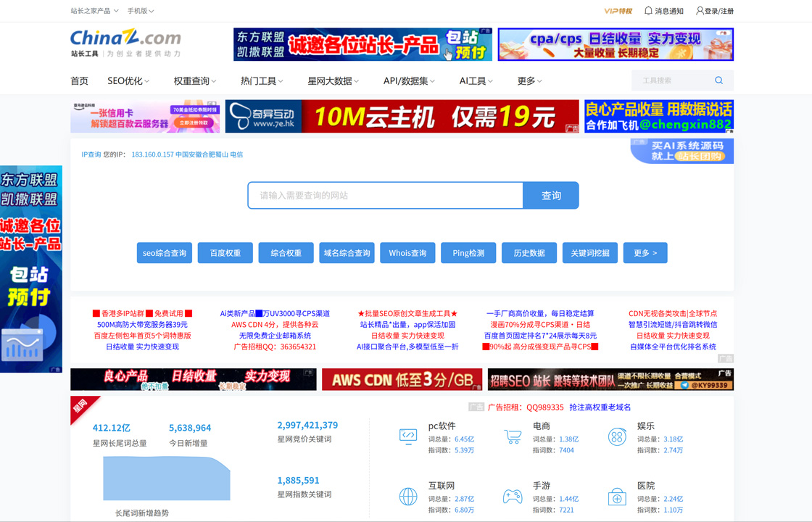Click the IP查询 link

pyautogui.click(x=91, y=154)
